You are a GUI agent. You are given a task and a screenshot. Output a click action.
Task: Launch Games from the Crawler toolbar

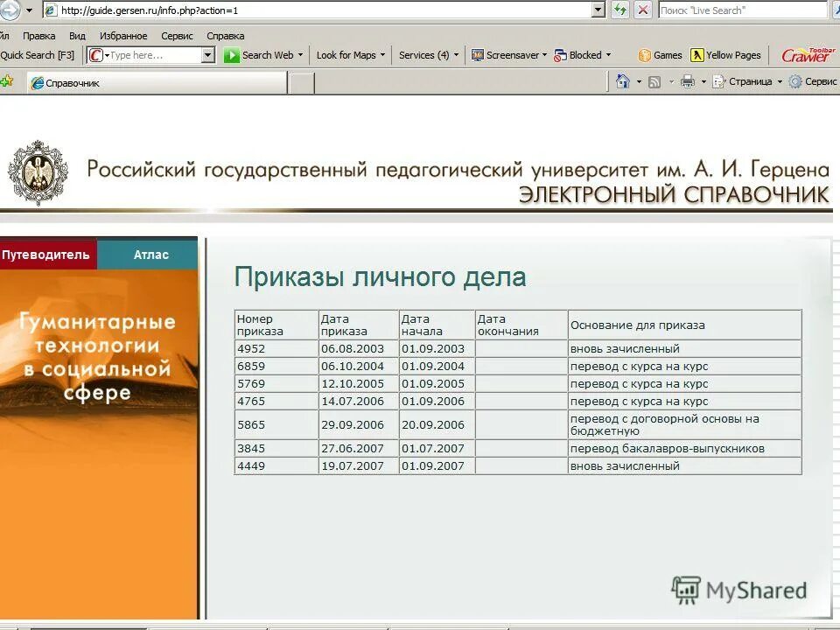click(661, 54)
